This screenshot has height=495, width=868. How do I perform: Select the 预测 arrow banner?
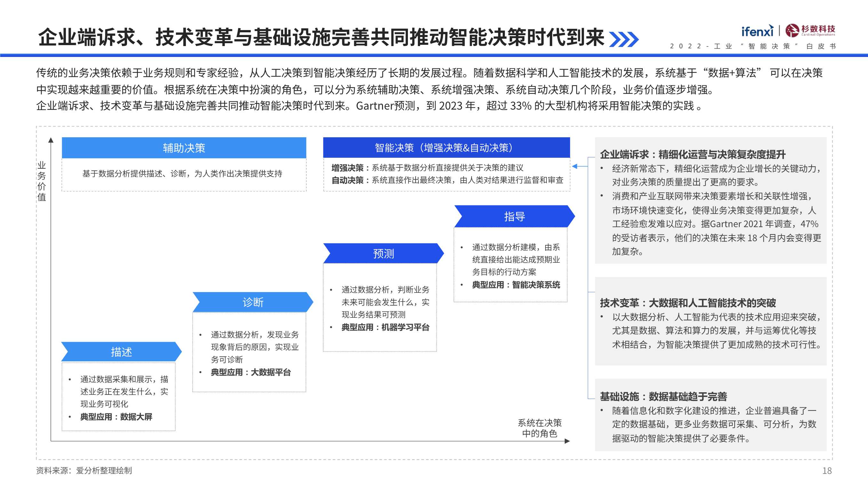click(383, 253)
